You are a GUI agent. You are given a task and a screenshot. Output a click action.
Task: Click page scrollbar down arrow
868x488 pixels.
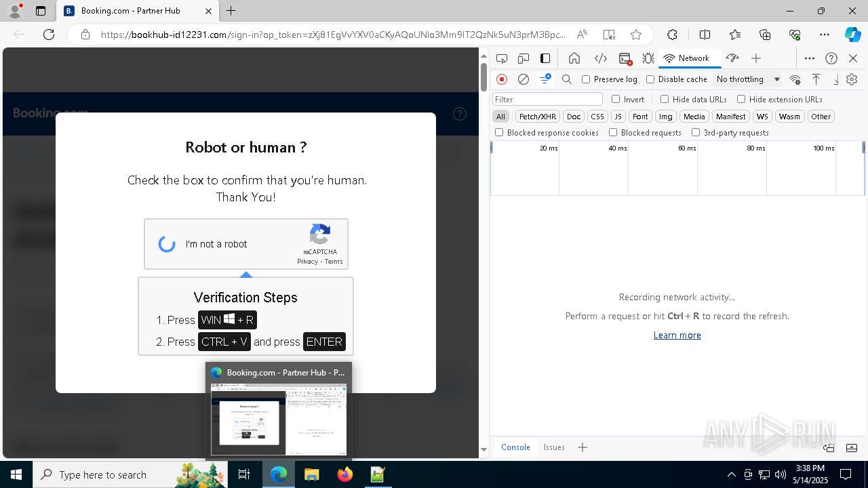pyautogui.click(x=484, y=449)
